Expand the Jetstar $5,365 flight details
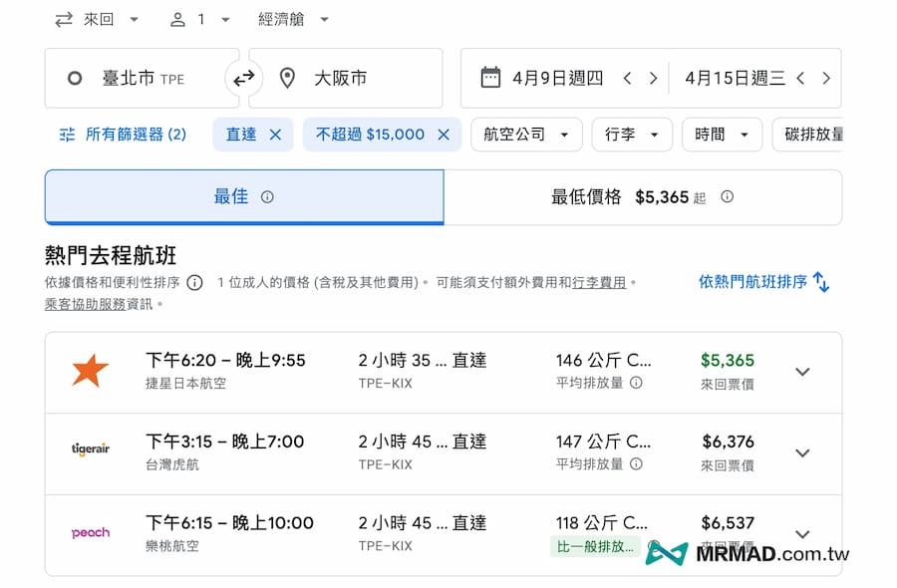897x588 pixels. tap(802, 372)
